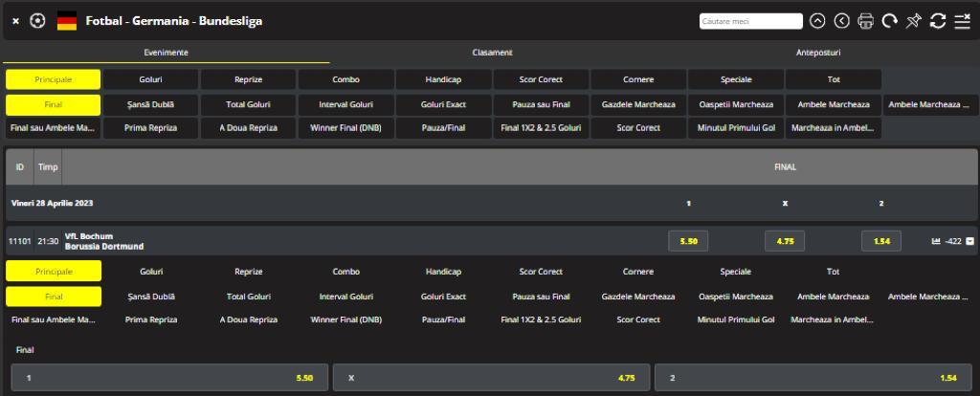The height and width of the screenshot is (396, 980).
Task: Choose Prima Repriza market above the match list
Action: [x=150, y=127]
